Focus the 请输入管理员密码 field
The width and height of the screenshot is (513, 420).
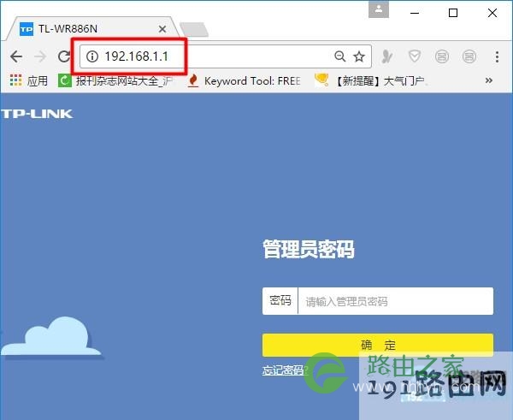click(x=396, y=301)
